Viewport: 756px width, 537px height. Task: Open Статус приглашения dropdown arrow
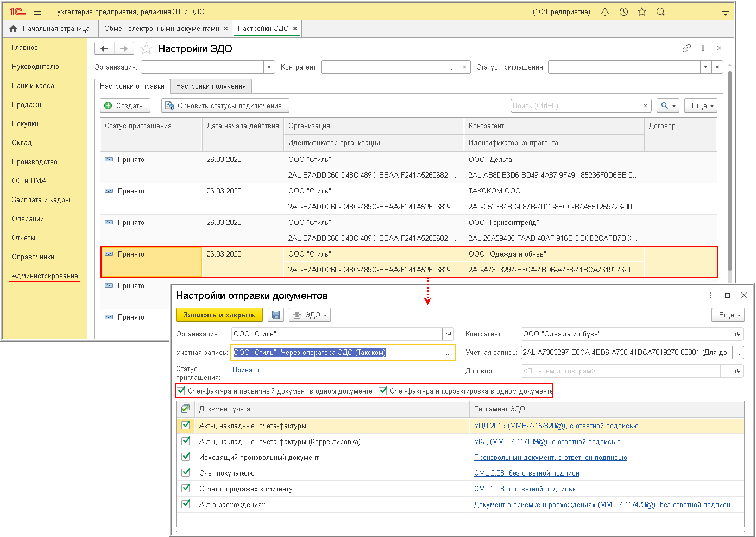[705, 67]
